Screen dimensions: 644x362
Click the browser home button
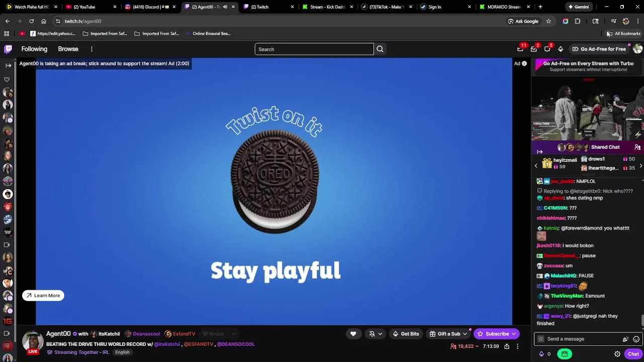click(44, 21)
